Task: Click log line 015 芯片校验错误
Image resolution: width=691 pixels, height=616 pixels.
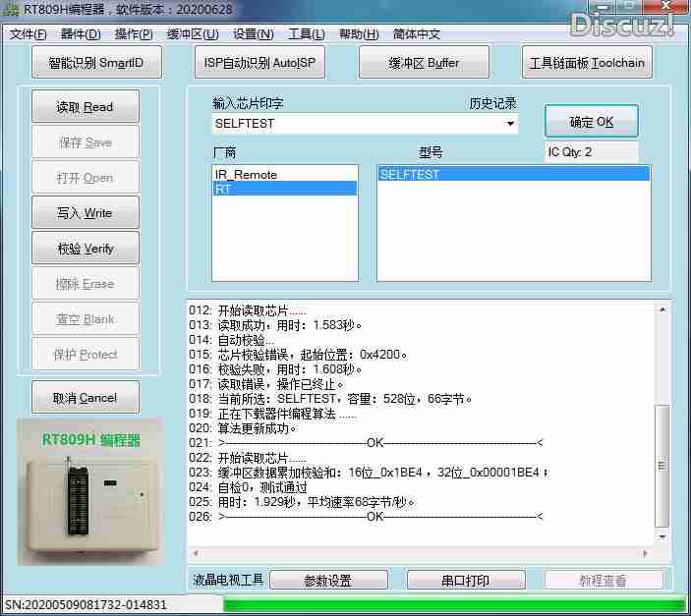Action: 299,355
